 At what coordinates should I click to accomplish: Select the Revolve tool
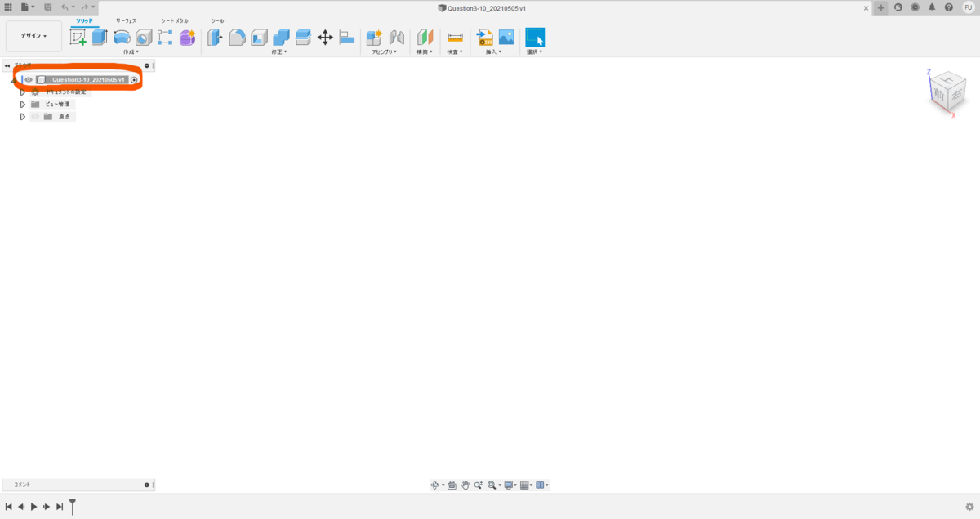(119, 38)
